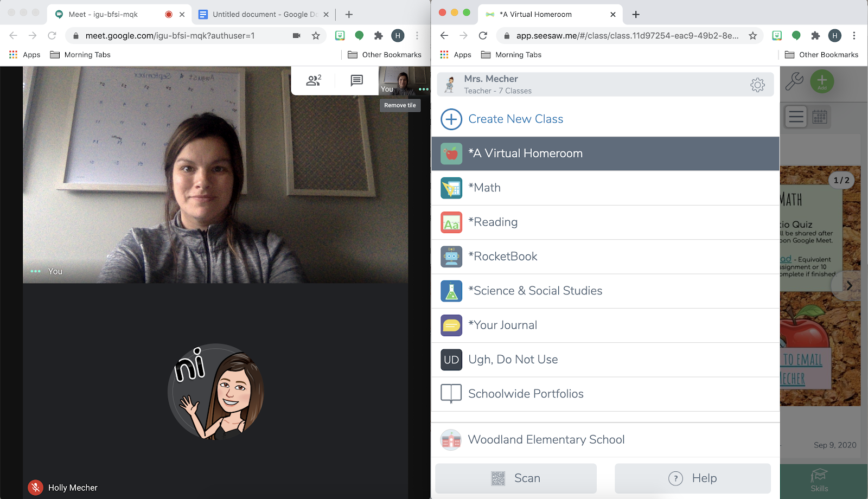Screen dimensions: 868x499
Task: Click the camera permission icon in Meet address bar
Action: (x=297, y=36)
